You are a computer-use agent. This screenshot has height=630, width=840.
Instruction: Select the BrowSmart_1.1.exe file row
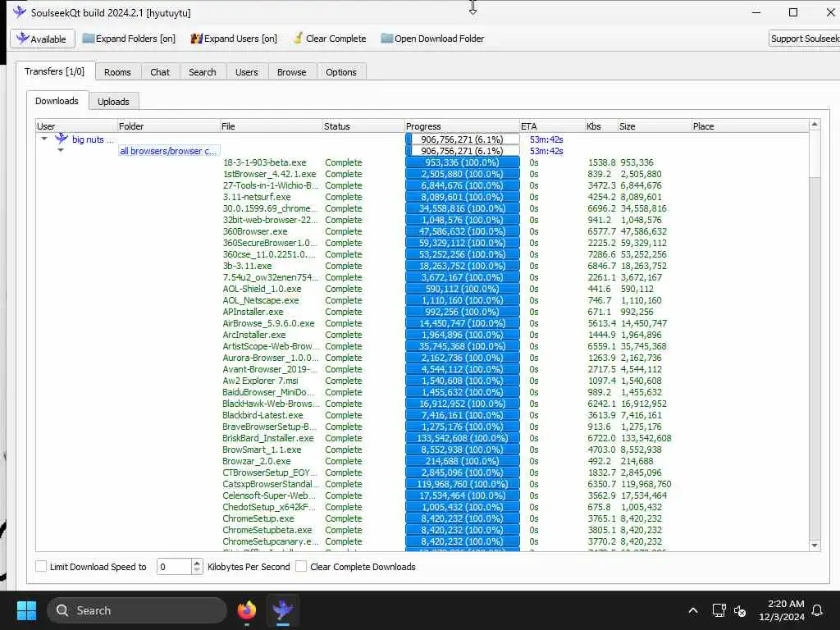point(422,450)
